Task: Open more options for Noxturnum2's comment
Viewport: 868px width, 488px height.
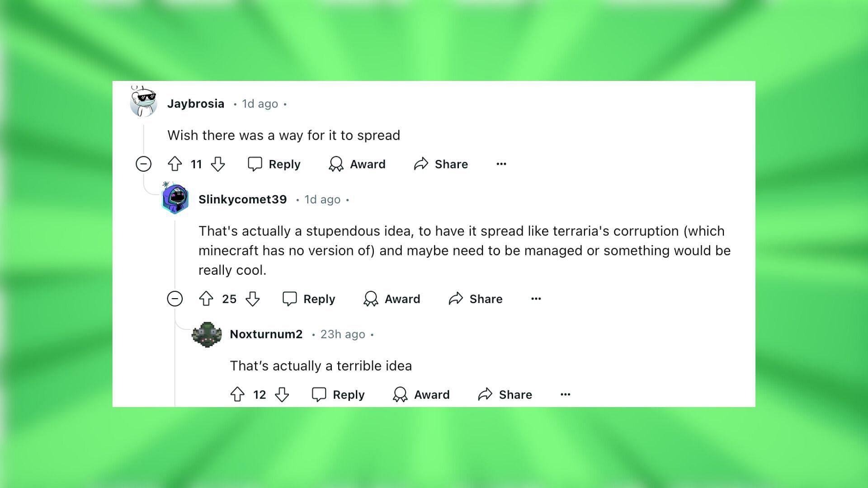Action: (x=566, y=394)
